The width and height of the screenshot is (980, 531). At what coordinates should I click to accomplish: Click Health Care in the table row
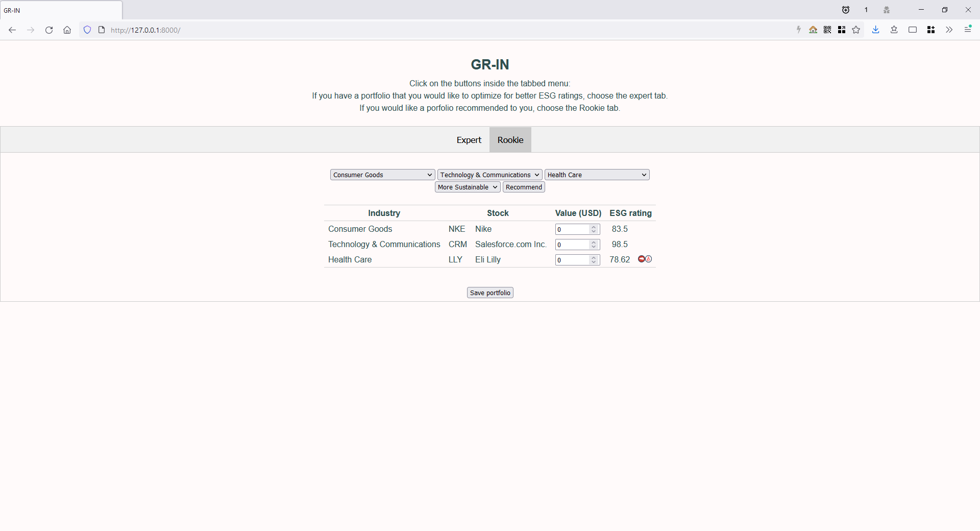(350, 259)
